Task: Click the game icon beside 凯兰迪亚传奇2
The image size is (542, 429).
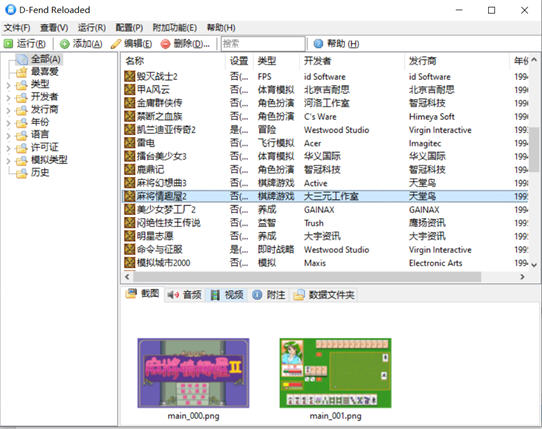Action: (x=129, y=129)
